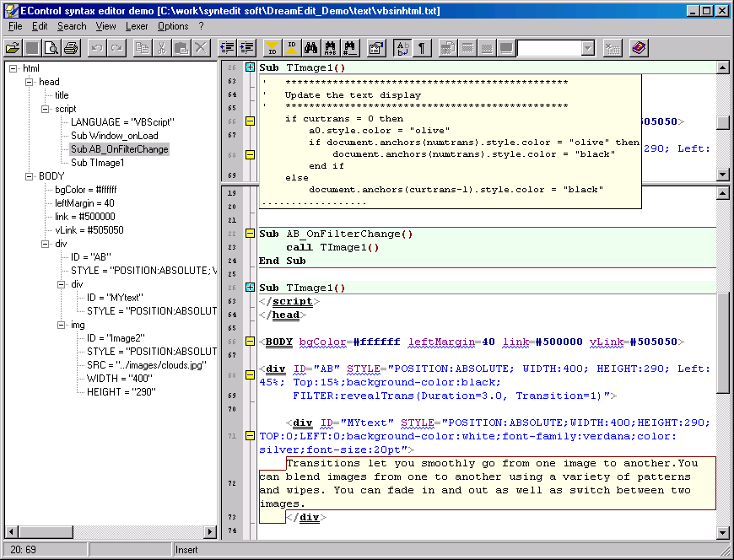Open print preview with magnifier page icon
The image size is (734, 560).
tap(51, 48)
